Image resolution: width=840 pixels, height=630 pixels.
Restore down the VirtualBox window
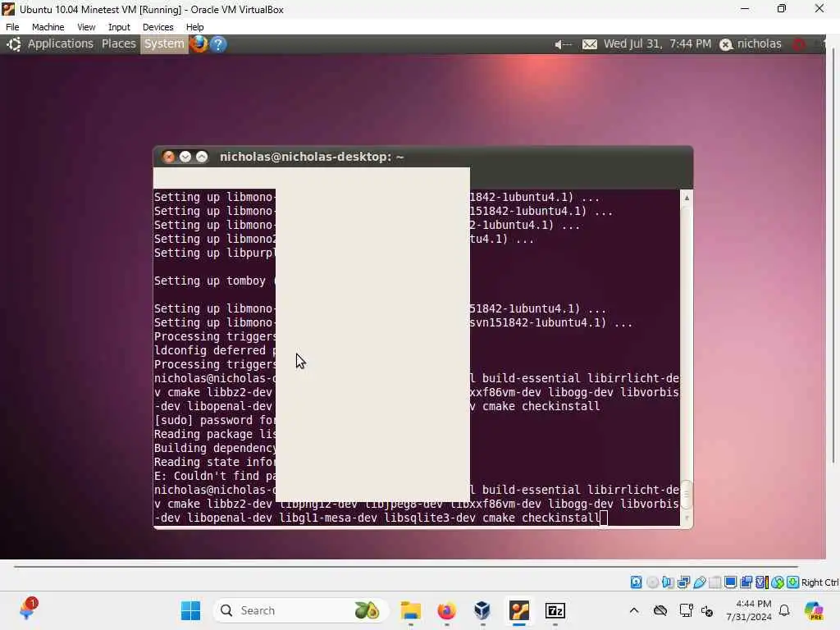coord(782,8)
